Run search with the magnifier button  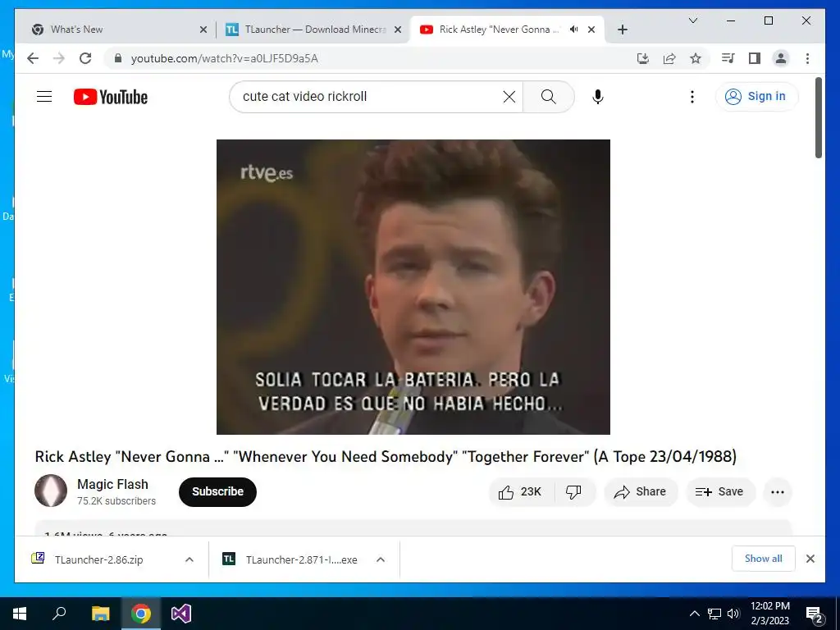tap(549, 97)
